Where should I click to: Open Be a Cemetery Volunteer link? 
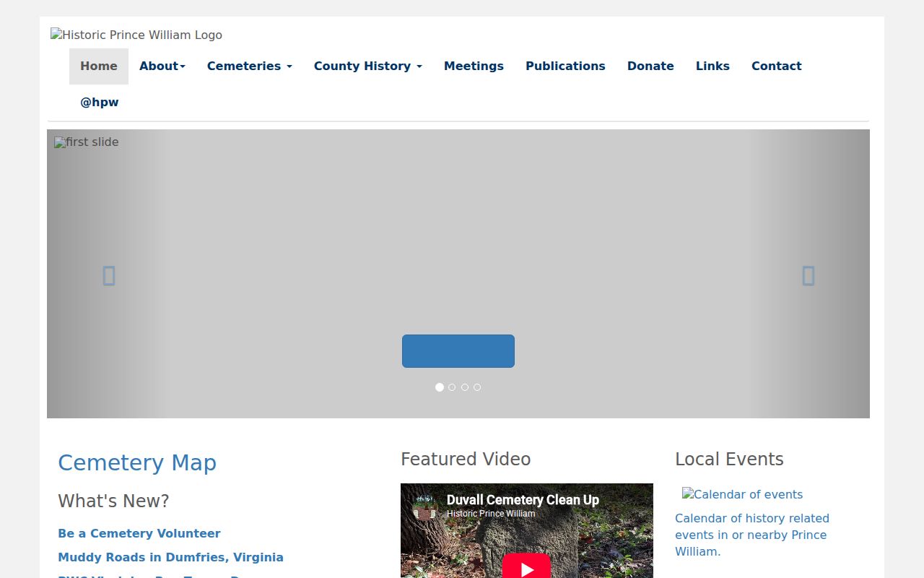(139, 533)
